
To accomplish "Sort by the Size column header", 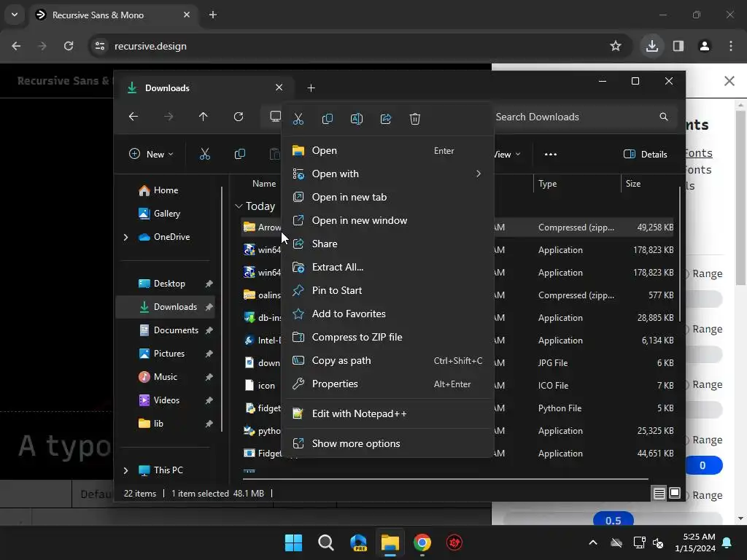I will click(649, 184).
